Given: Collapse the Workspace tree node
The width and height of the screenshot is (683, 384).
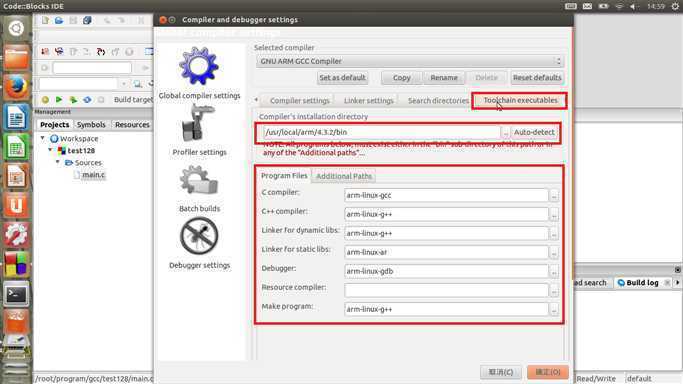Looking at the screenshot, I should click(43, 138).
